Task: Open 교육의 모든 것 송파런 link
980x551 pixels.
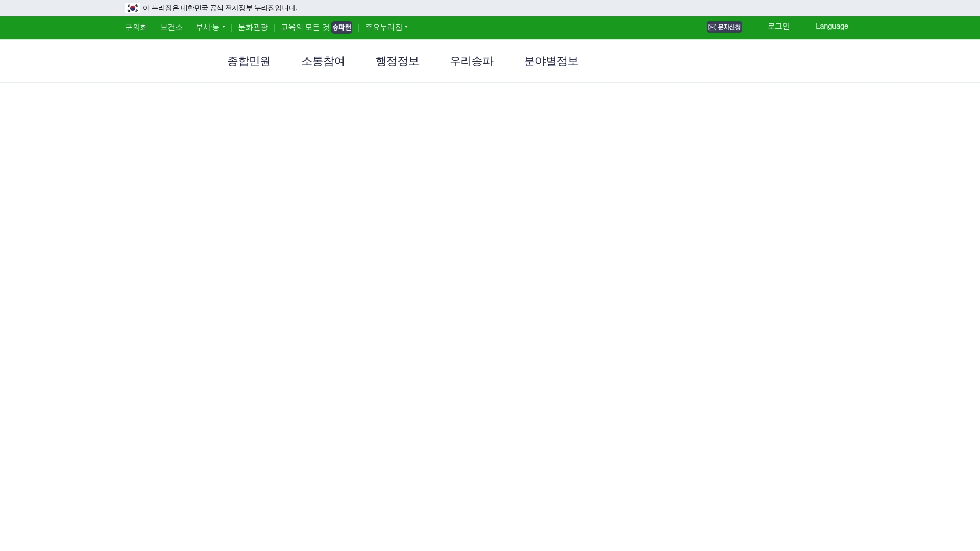Action: click(x=316, y=28)
